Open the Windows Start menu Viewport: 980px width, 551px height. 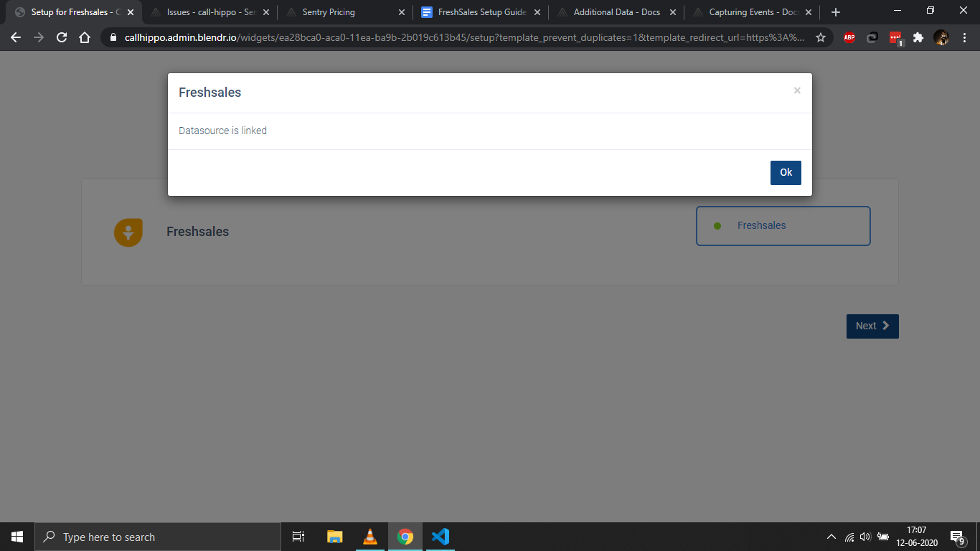pos(17,537)
